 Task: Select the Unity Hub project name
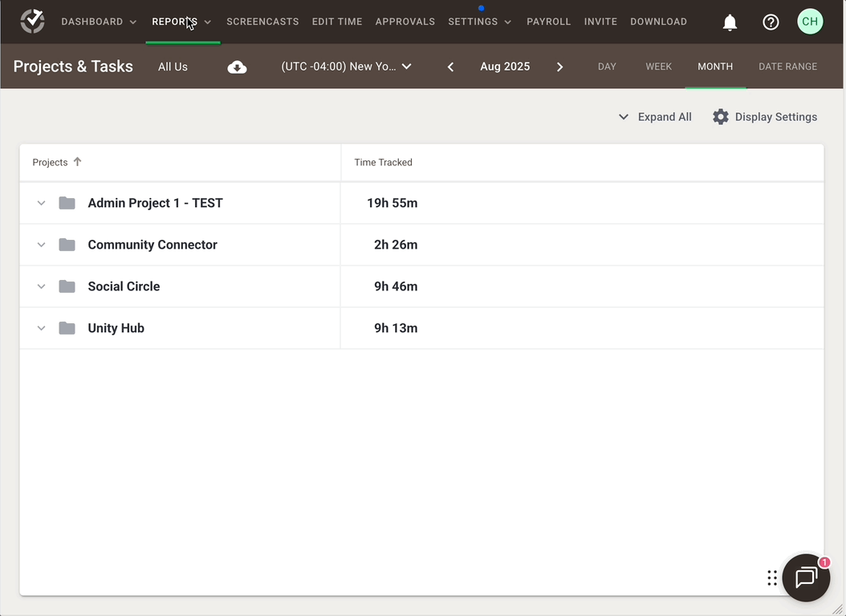click(116, 328)
